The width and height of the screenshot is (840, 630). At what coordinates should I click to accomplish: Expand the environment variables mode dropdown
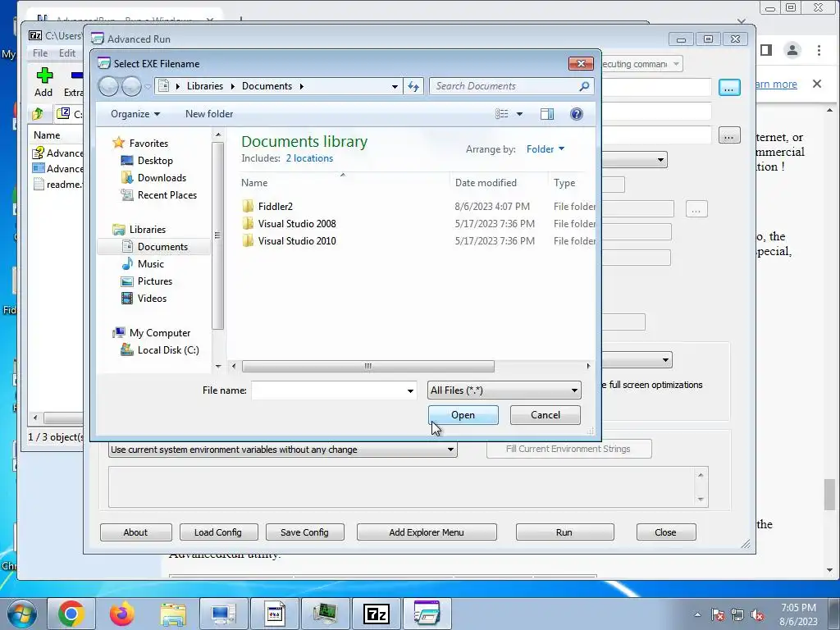coord(450,450)
